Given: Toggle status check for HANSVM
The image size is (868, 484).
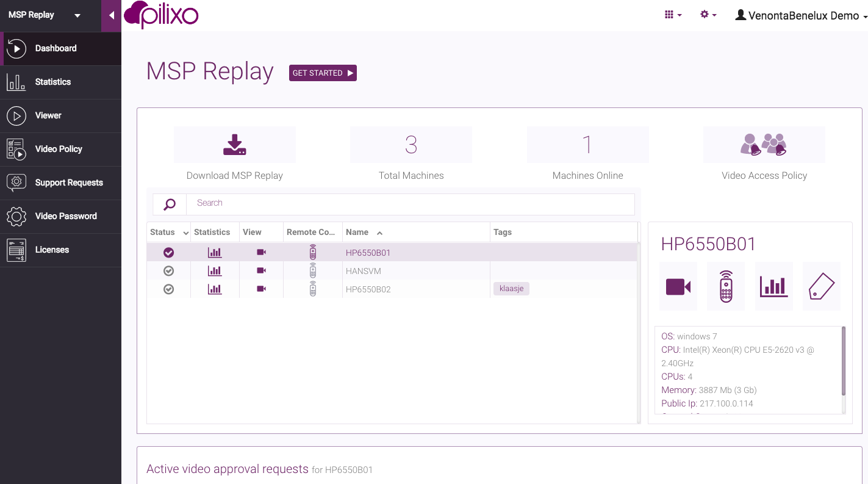Looking at the screenshot, I should (x=169, y=271).
